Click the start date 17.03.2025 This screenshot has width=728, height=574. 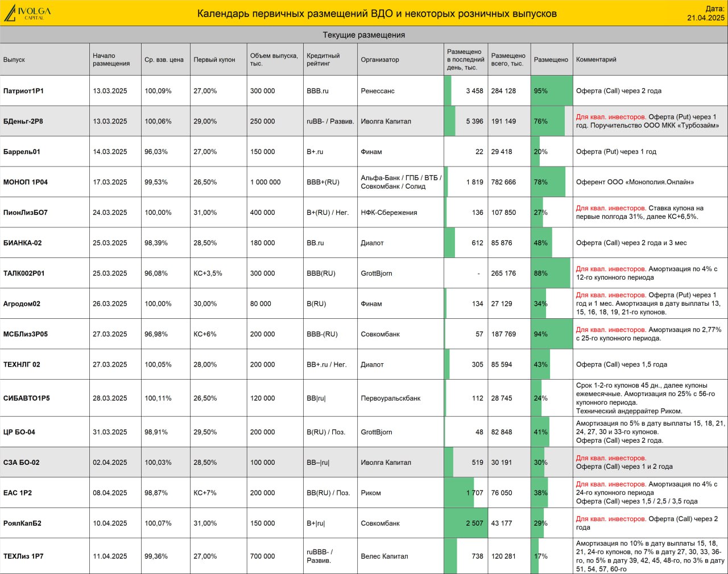tap(110, 182)
